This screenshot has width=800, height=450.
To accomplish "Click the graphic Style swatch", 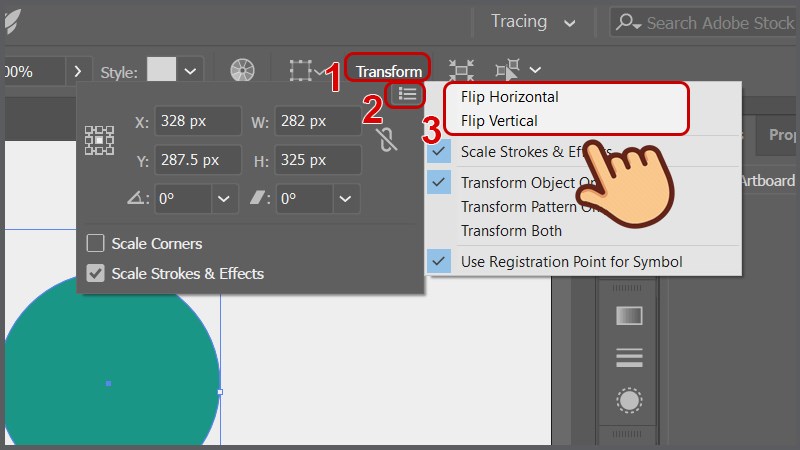I will click(x=161, y=69).
